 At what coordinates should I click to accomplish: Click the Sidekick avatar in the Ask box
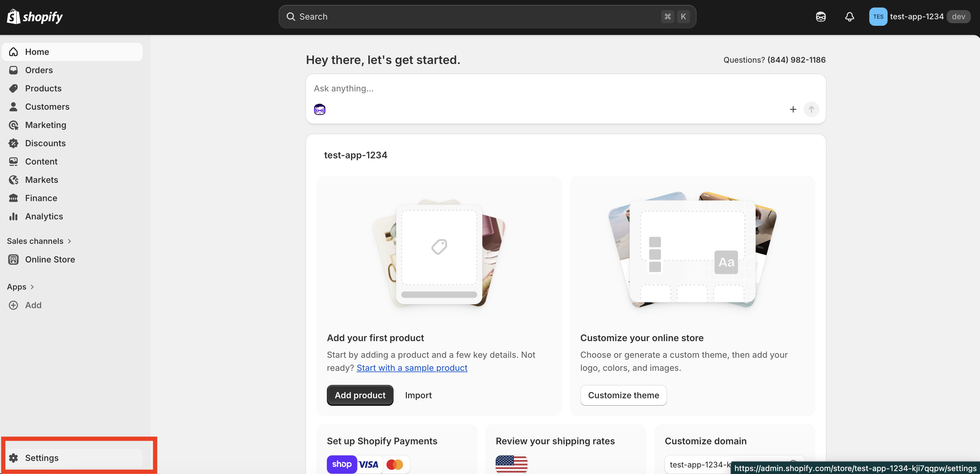pyautogui.click(x=320, y=110)
